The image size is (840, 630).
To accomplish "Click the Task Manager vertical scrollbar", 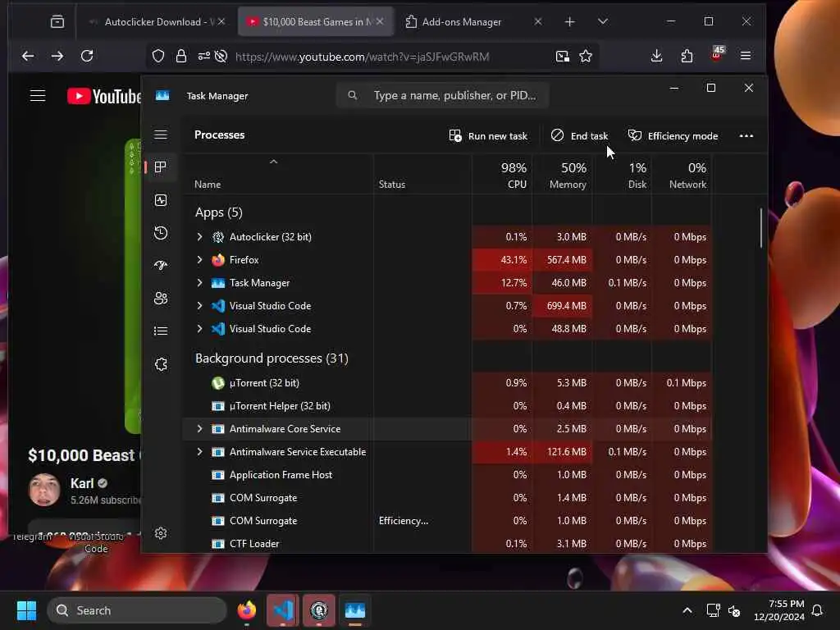I will (760, 228).
